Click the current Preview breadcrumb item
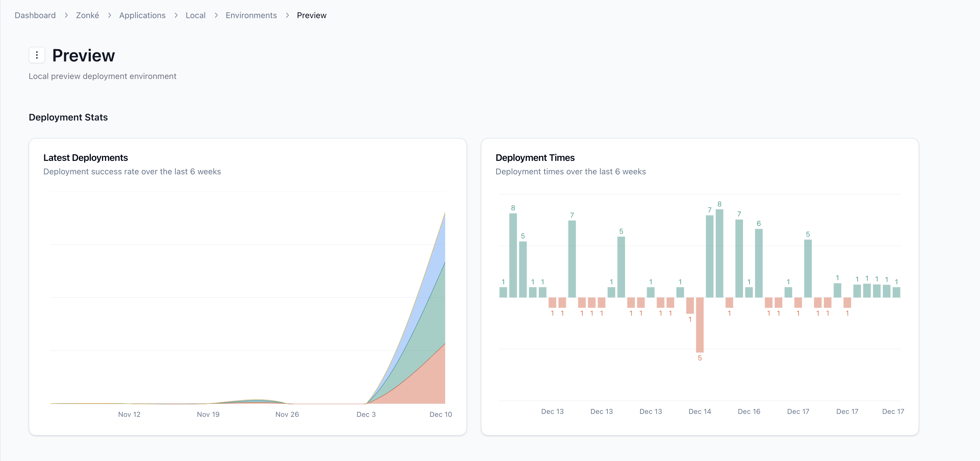The height and width of the screenshot is (461, 980). tap(311, 15)
